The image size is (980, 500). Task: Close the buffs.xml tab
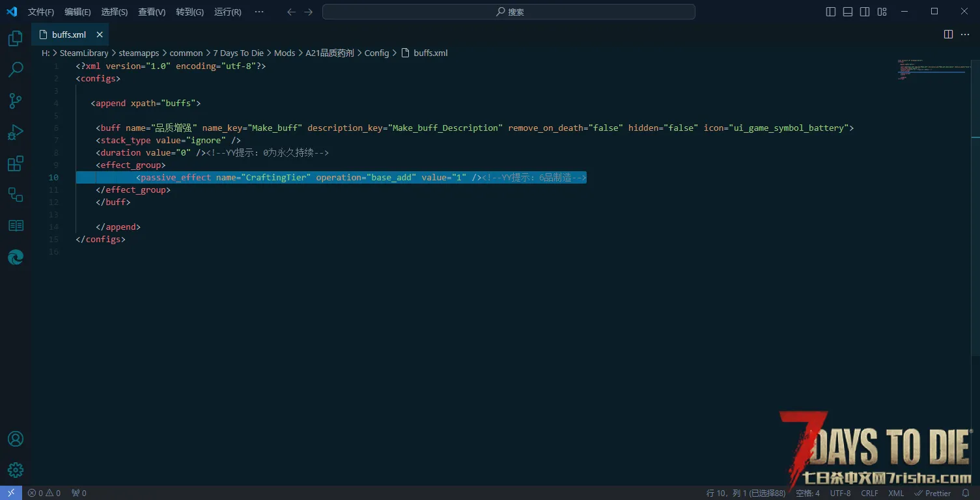(100, 35)
